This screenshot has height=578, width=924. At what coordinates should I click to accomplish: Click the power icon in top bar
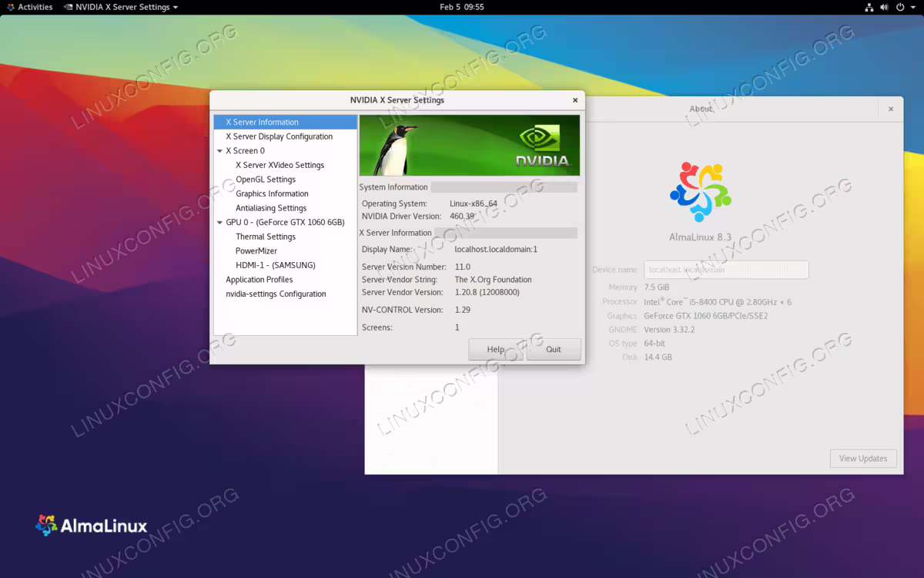click(899, 7)
